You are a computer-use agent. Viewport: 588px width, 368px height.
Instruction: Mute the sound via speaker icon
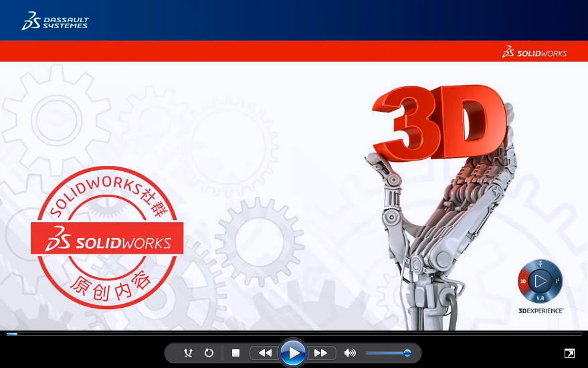(349, 353)
